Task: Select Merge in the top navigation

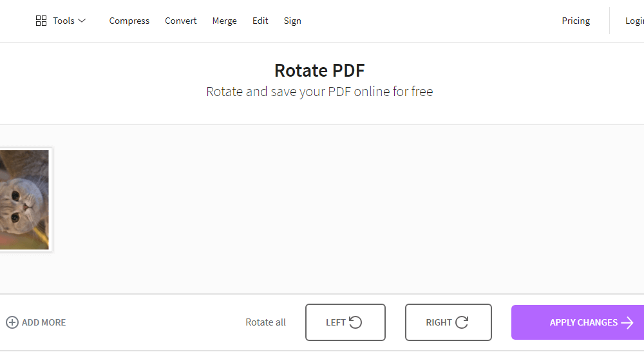Action: 224,21
